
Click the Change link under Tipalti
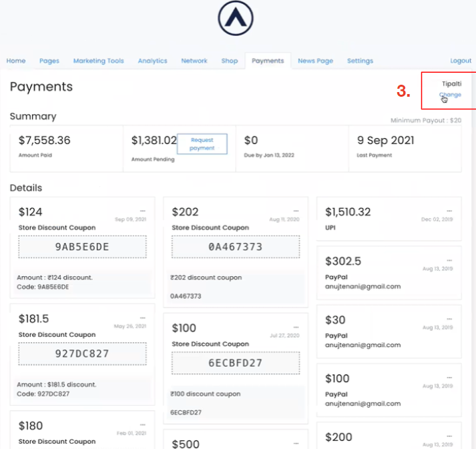(450, 95)
